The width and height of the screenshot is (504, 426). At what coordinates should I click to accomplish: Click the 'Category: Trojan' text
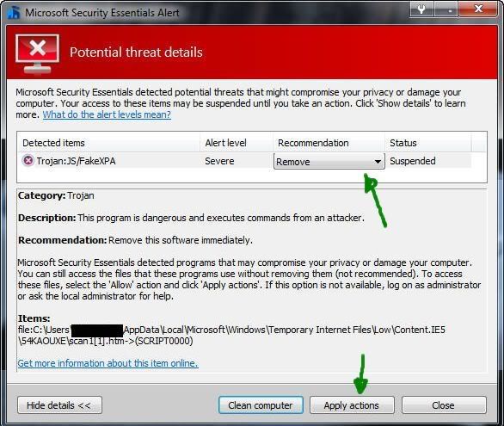click(x=56, y=195)
